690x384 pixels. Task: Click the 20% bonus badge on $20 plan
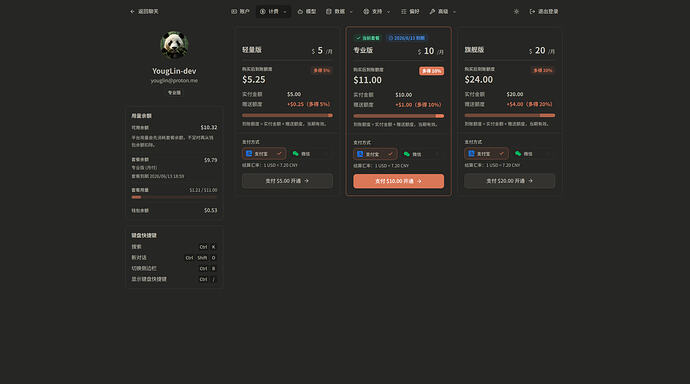(543, 70)
